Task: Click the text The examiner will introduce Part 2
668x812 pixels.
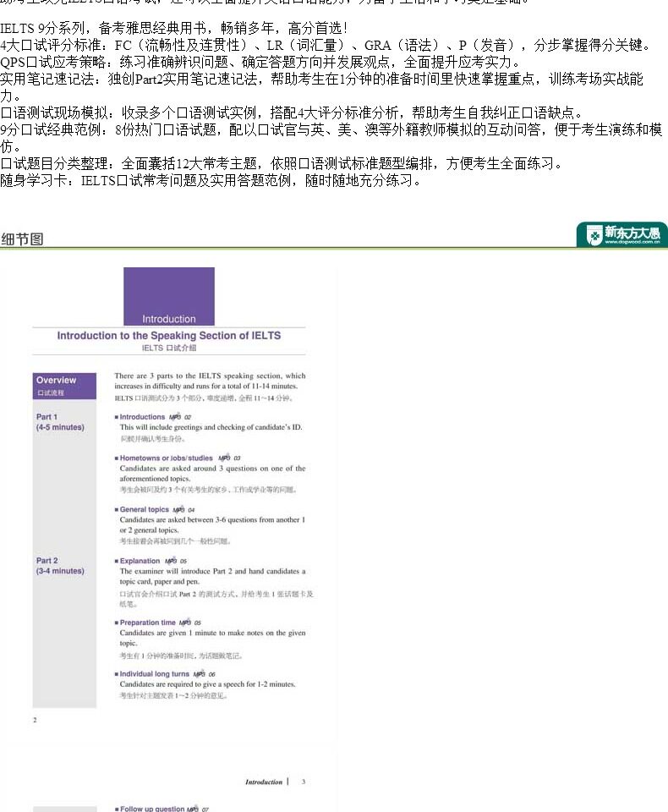Action: 212,576
